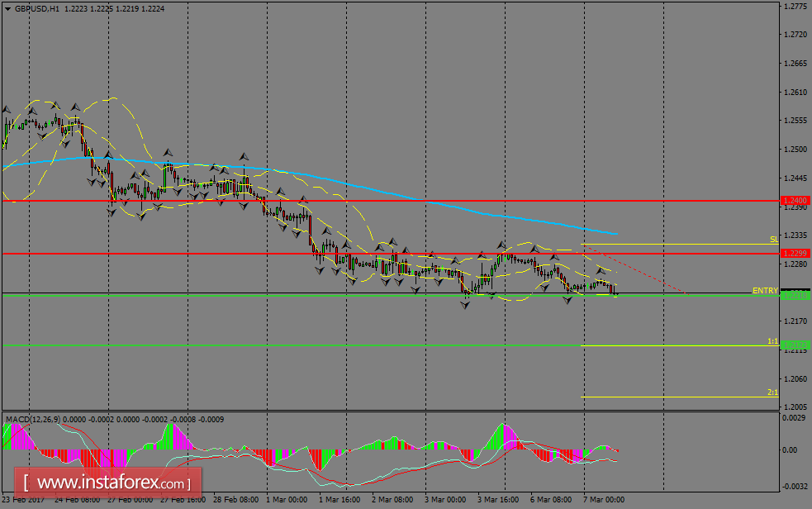Viewport: 812px width, 509px height.
Task: Click the yellow 2:1 target label
Action: coord(771,392)
